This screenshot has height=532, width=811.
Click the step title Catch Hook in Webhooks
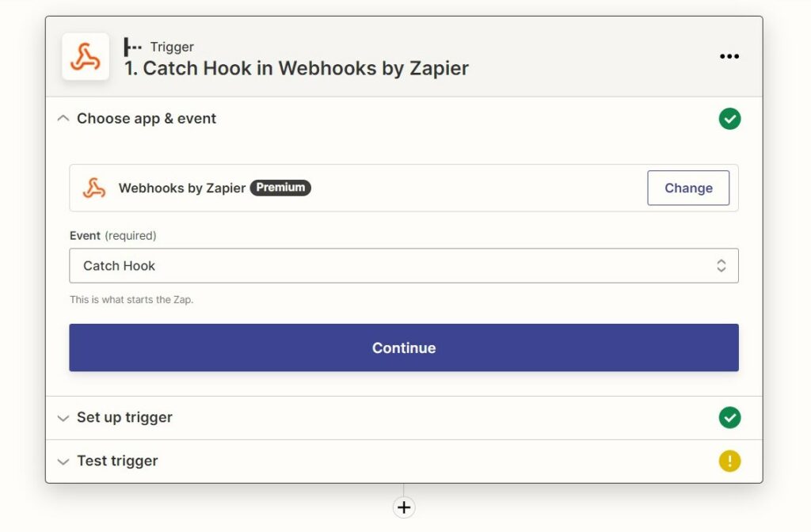[296, 68]
